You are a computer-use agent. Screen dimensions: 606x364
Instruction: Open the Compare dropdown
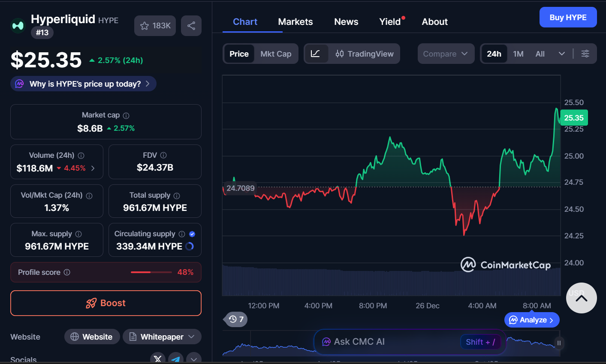446,54
